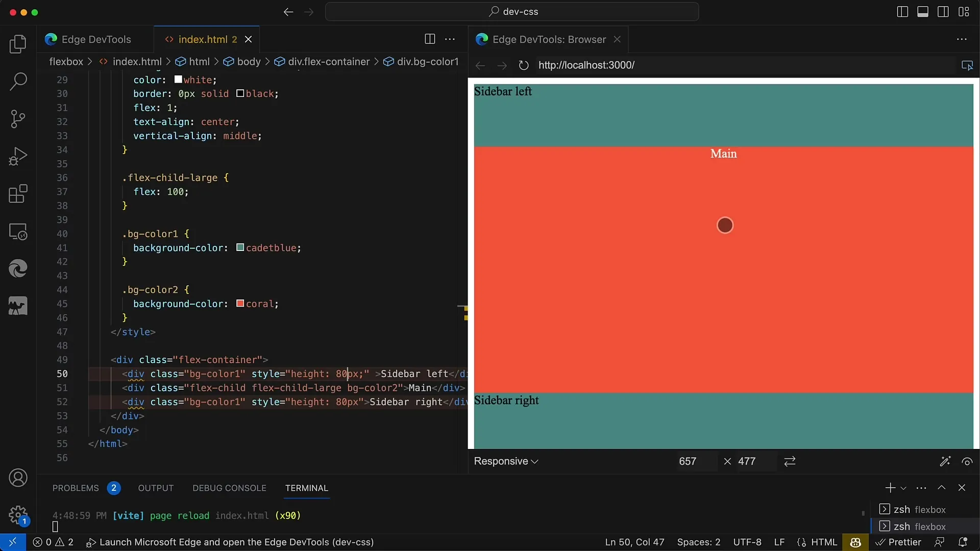
Task: Open the coral color swatch picker
Action: tap(240, 304)
